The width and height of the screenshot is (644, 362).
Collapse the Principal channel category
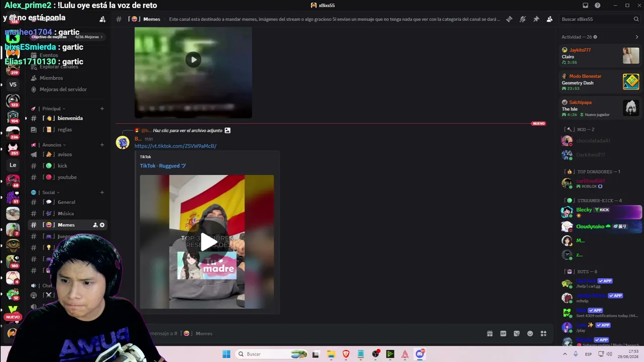tap(51, 109)
